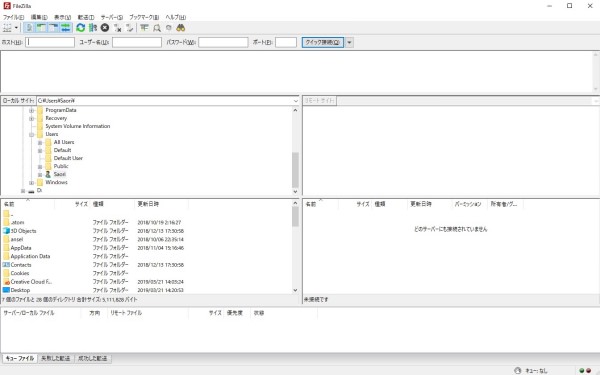Screen dimensions: 600x375
Task: Toggle transfer queue display icon
Action: tap(65, 28)
